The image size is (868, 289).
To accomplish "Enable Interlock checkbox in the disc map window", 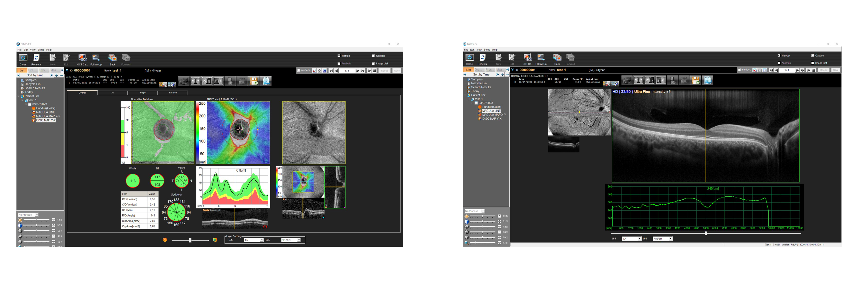I will tap(299, 70).
